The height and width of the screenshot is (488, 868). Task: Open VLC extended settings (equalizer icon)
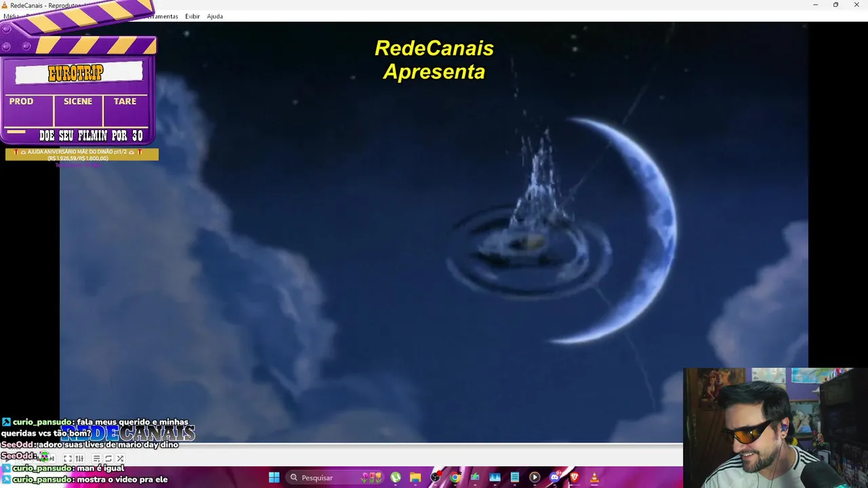79,459
